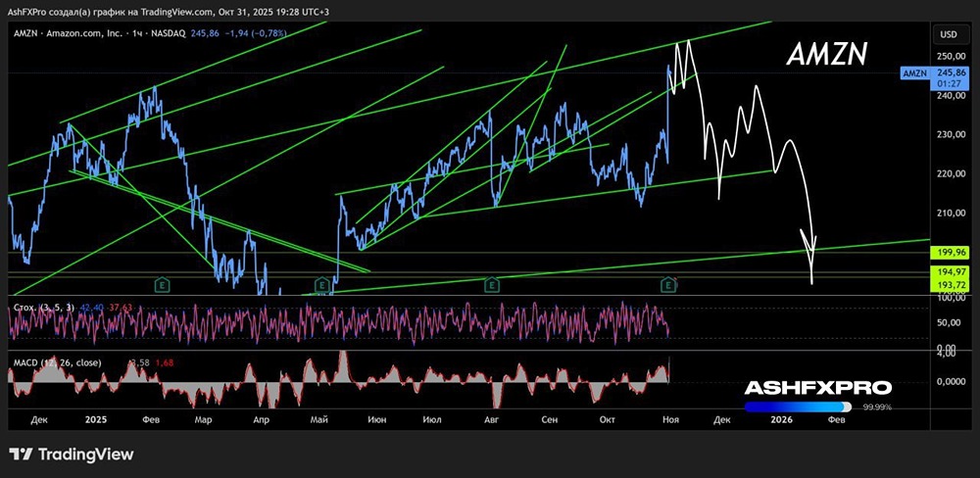Select the 194,97 highlighted price level label
The height and width of the screenshot is (478, 980).
tap(949, 271)
